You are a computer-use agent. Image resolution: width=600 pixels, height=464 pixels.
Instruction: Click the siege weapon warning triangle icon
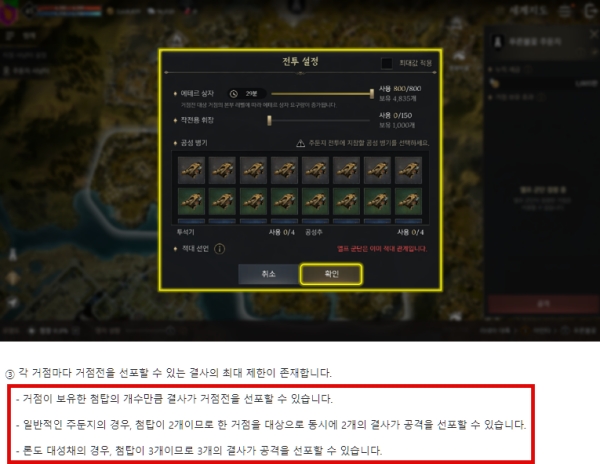pos(300,143)
